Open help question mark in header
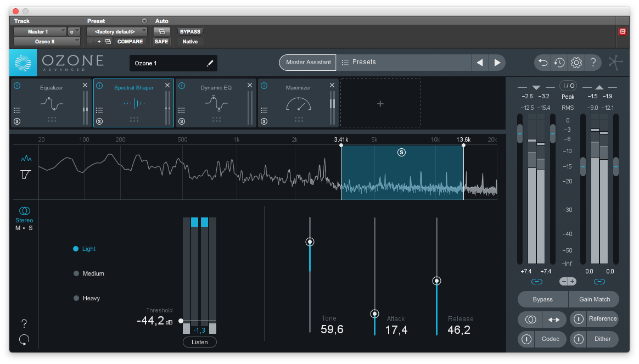Viewport: 639px width, 364px height. [593, 63]
